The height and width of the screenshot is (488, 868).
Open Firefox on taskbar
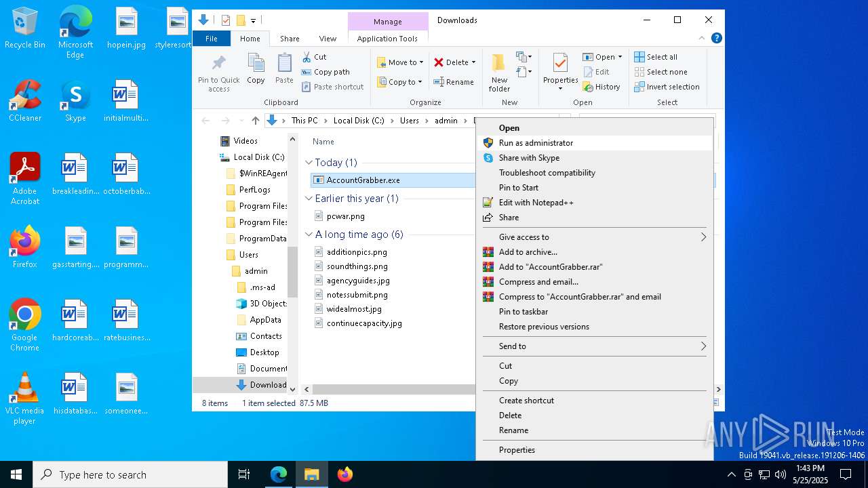pos(345,474)
